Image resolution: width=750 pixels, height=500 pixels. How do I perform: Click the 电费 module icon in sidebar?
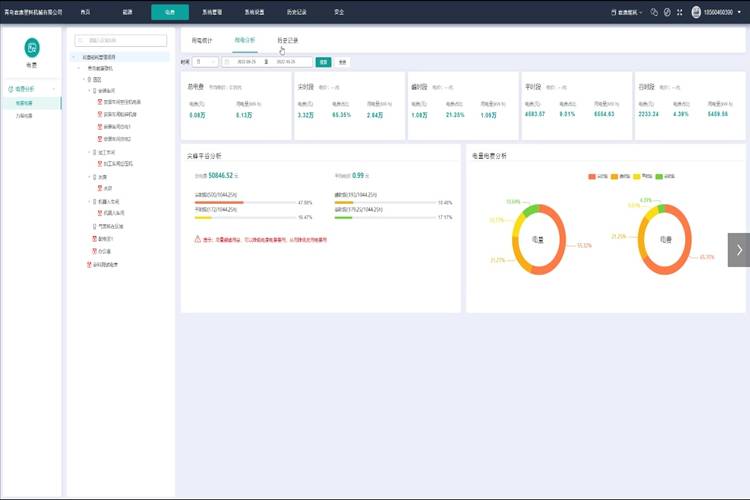pyautogui.click(x=32, y=49)
